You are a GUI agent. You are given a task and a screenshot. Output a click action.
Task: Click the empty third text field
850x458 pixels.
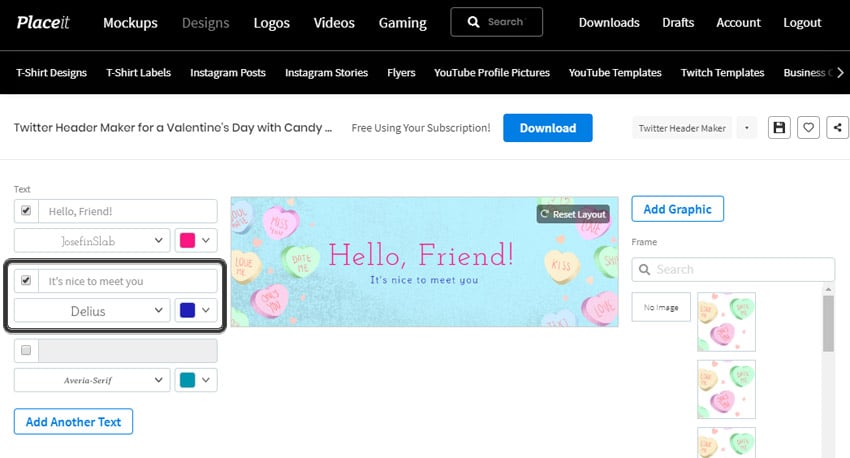[128, 351]
